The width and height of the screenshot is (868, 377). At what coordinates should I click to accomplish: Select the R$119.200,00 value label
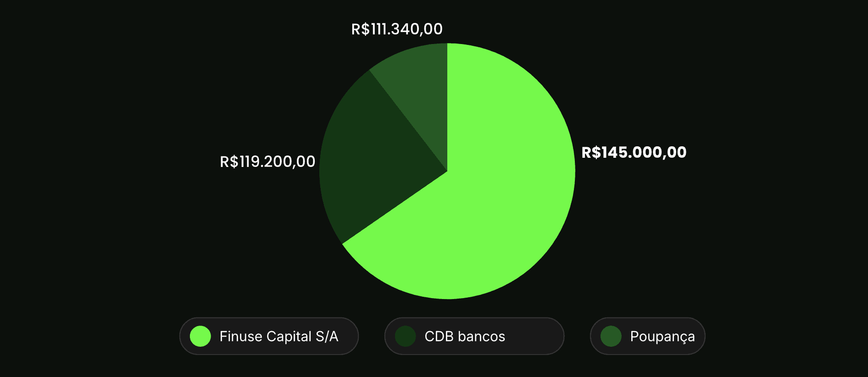pyautogui.click(x=267, y=161)
